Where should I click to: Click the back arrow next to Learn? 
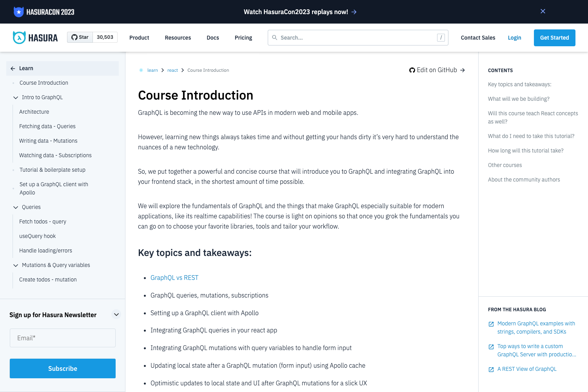coord(12,68)
